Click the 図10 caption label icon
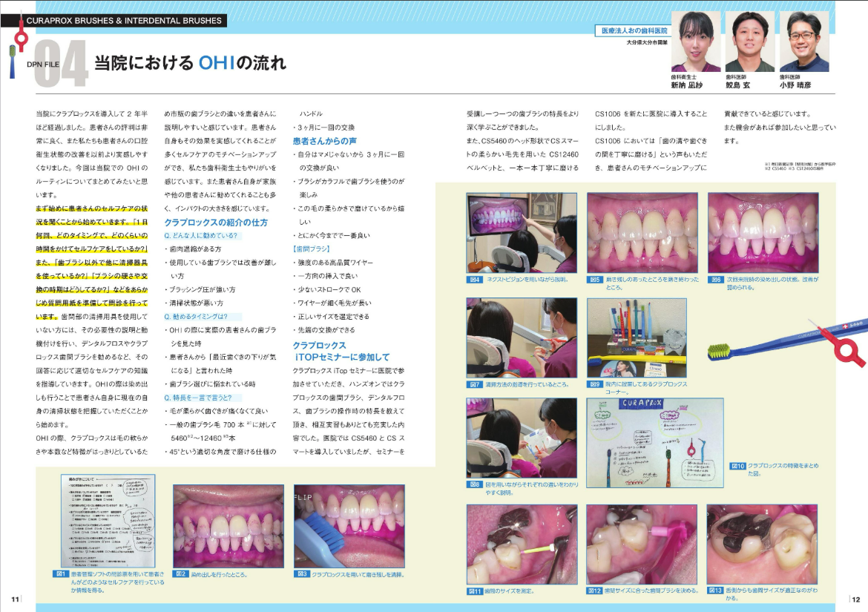The image size is (868, 612). [737, 466]
